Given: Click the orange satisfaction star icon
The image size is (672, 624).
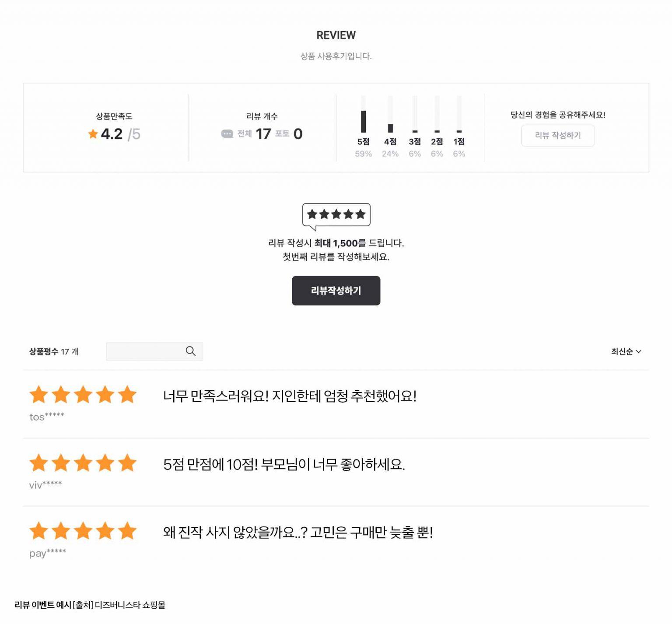Looking at the screenshot, I should pos(93,134).
